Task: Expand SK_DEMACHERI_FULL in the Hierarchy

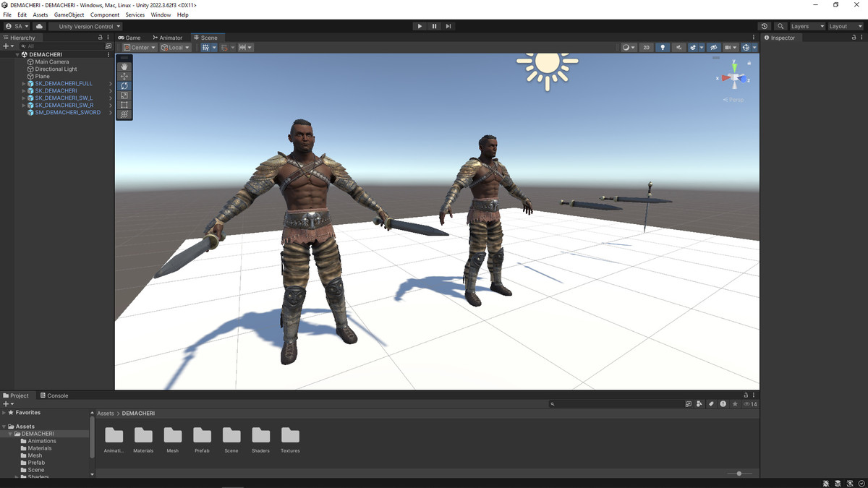Action: [x=24, y=84]
